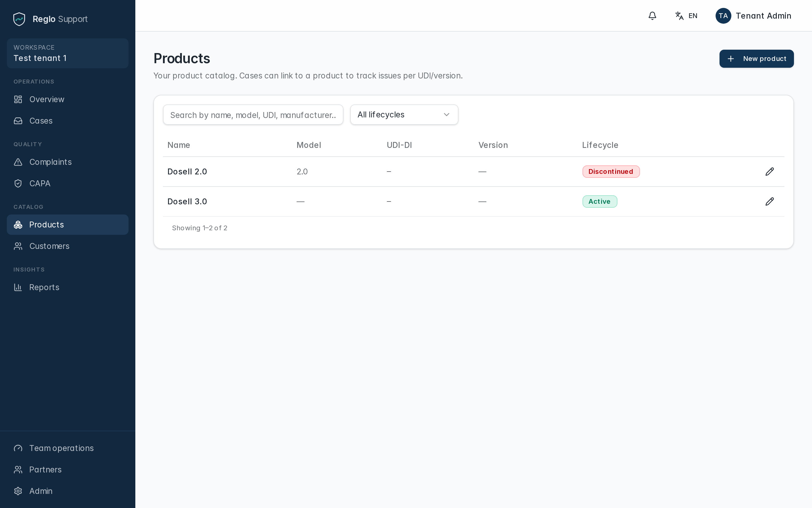The width and height of the screenshot is (812, 508).
Task: Click the Discontinued lifecycle badge
Action: [611, 172]
